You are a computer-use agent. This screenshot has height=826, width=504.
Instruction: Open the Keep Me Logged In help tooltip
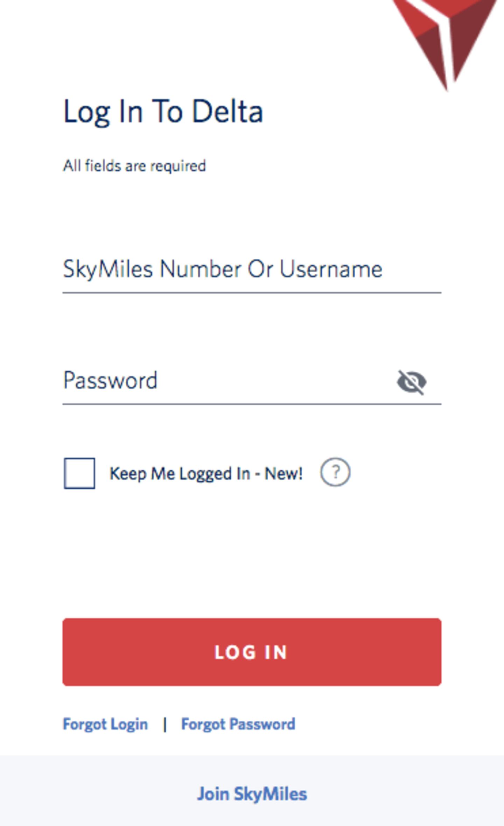pos(335,472)
